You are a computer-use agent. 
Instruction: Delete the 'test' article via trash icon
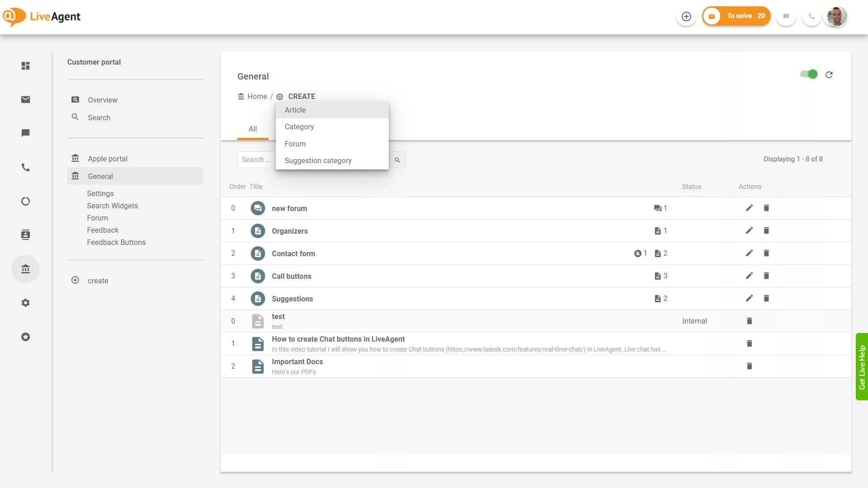coord(749,321)
